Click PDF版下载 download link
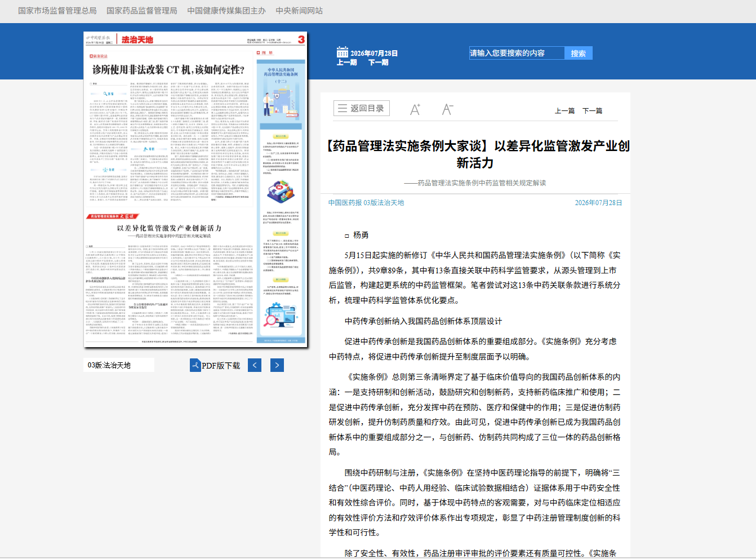This screenshot has width=756, height=559. (221, 366)
